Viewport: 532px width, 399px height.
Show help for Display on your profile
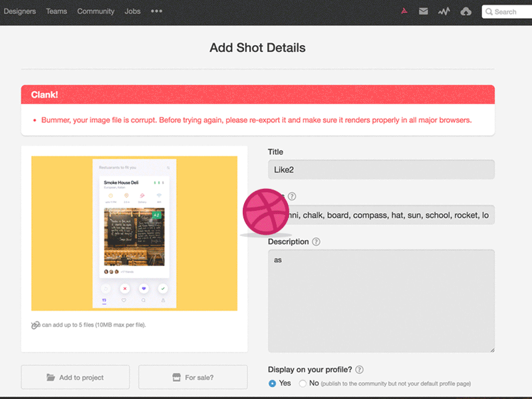pos(359,370)
